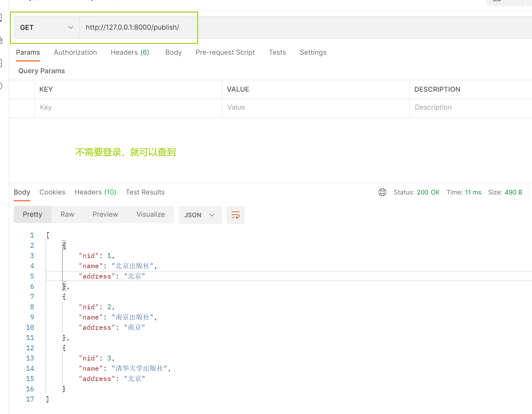
Task: Select the Preview view
Action: click(x=105, y=214)
